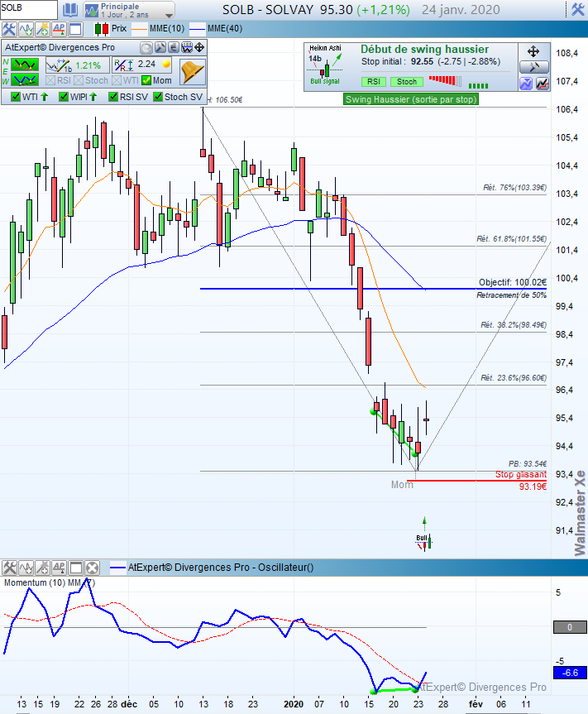Uncheck the RSI SV checkbox
The image size is (588, 714).
click(113, 97)
